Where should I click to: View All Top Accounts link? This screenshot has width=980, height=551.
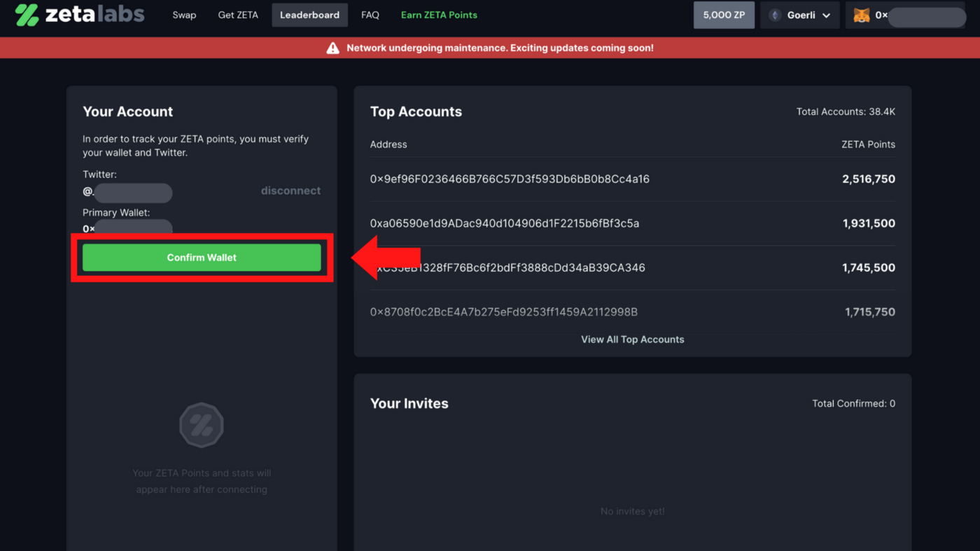pos(632,340)
